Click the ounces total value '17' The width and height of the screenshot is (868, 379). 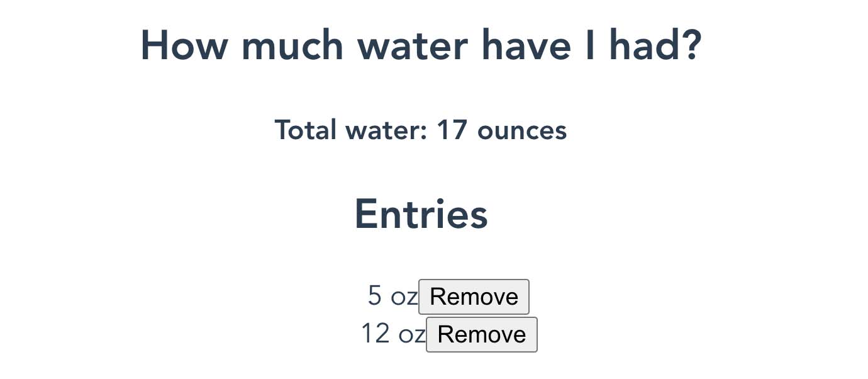pyautogui.click(x=452, y=130)
